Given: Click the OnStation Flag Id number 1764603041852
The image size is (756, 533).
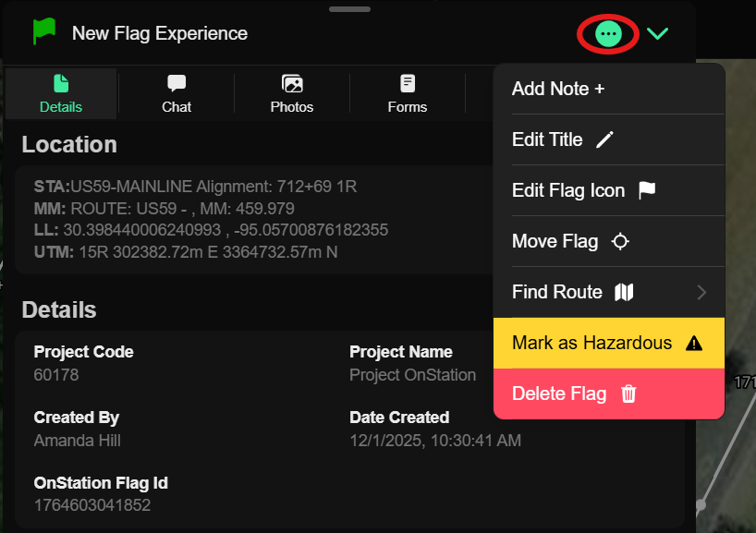Looking at the screenshot, I should pos(92,505).
